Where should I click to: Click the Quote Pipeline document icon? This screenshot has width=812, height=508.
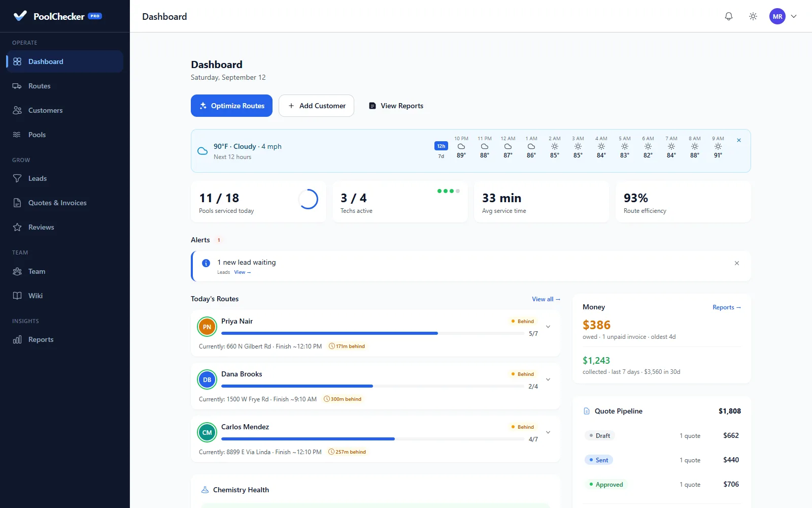click(587, 411)
